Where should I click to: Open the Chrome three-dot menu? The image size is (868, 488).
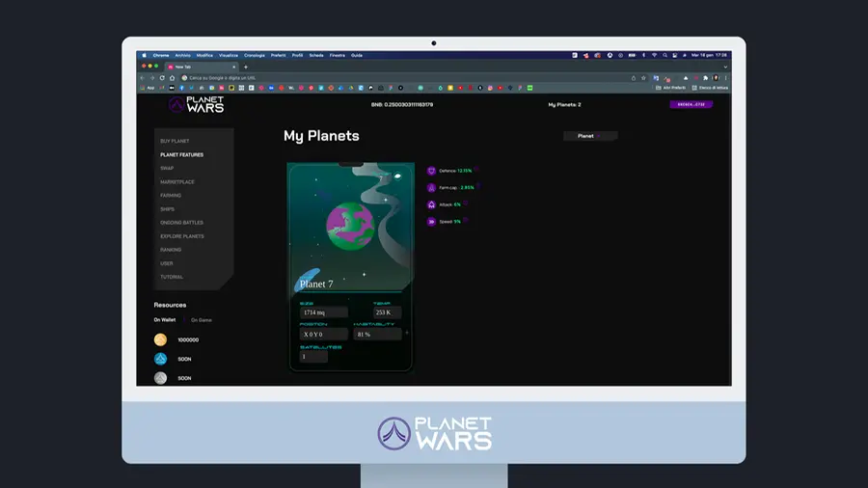[725, 78]
